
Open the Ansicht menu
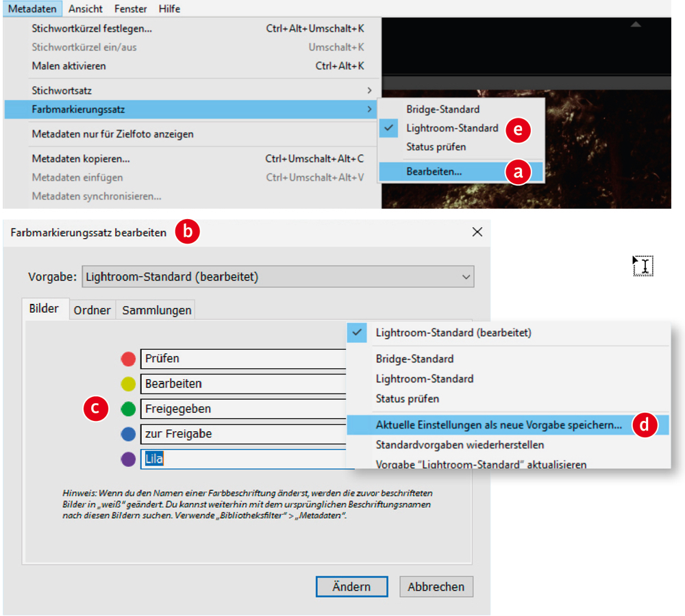[86, 9]
